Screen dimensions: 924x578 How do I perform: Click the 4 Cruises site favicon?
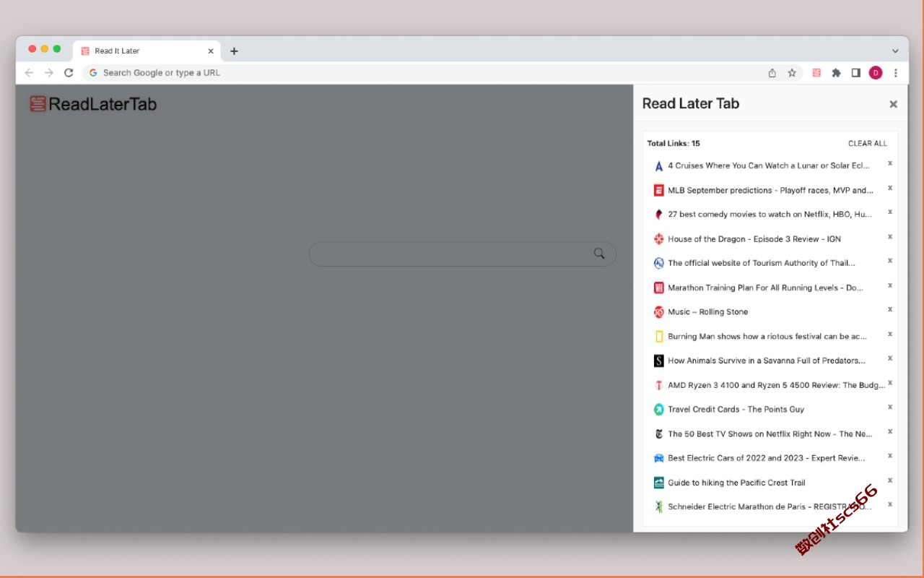pos(658,166)
